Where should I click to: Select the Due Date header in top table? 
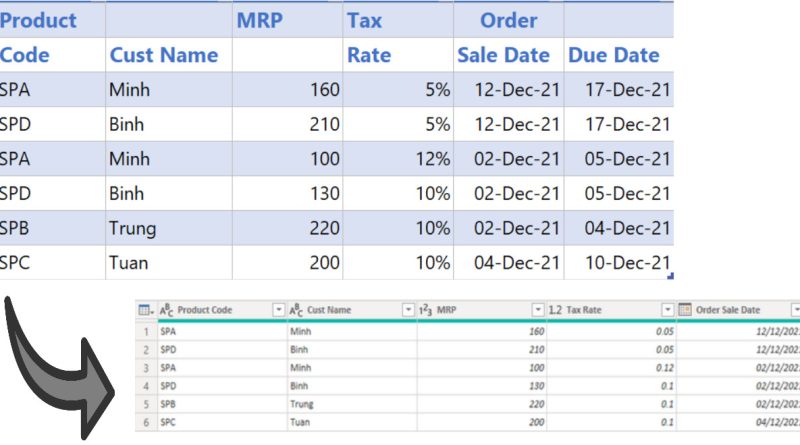point(614,55)
